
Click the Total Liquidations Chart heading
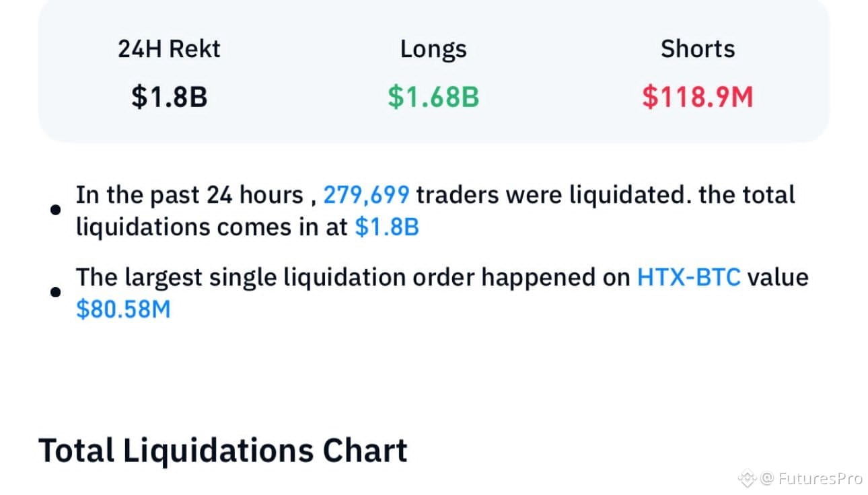point(223,450)
